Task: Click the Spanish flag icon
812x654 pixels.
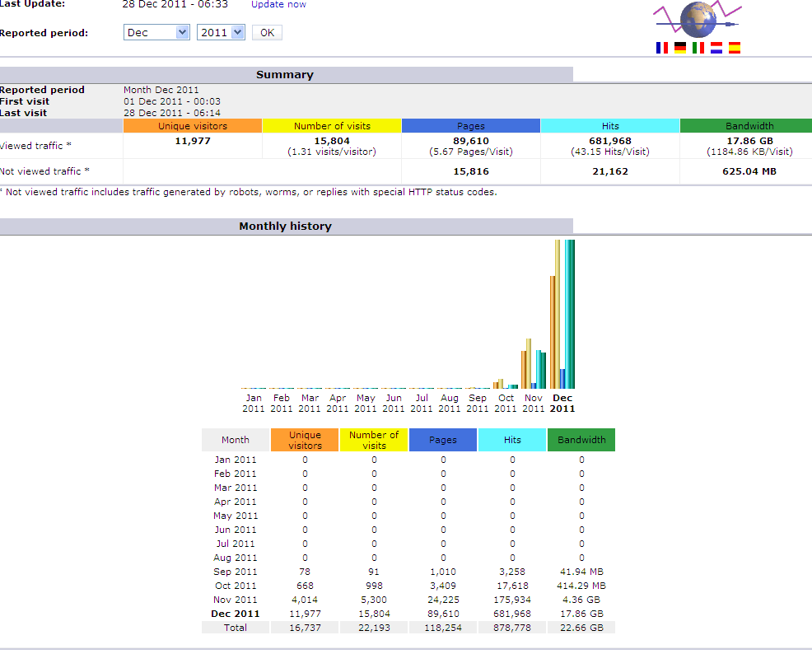Action: click(x=735, y=48)
